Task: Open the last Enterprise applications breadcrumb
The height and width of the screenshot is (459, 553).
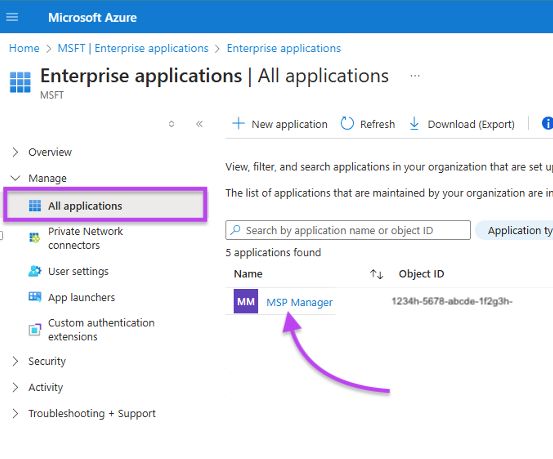Action: [x=284, y=48]
